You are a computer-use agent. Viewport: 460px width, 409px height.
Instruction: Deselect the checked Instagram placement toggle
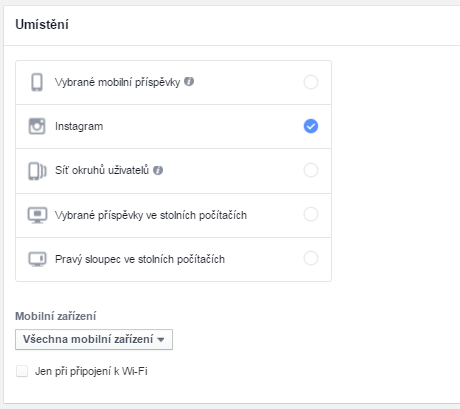pyautogui.click(x=311, y=126)
